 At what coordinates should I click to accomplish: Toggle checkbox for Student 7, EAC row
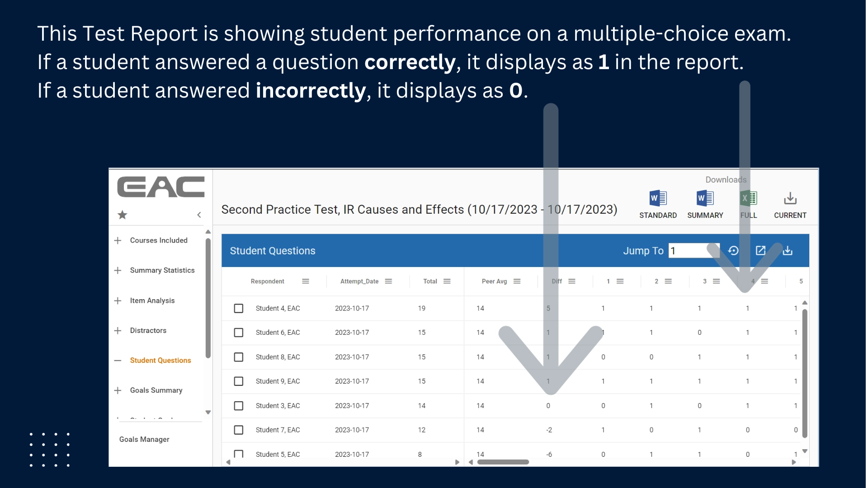coord(238,430)
